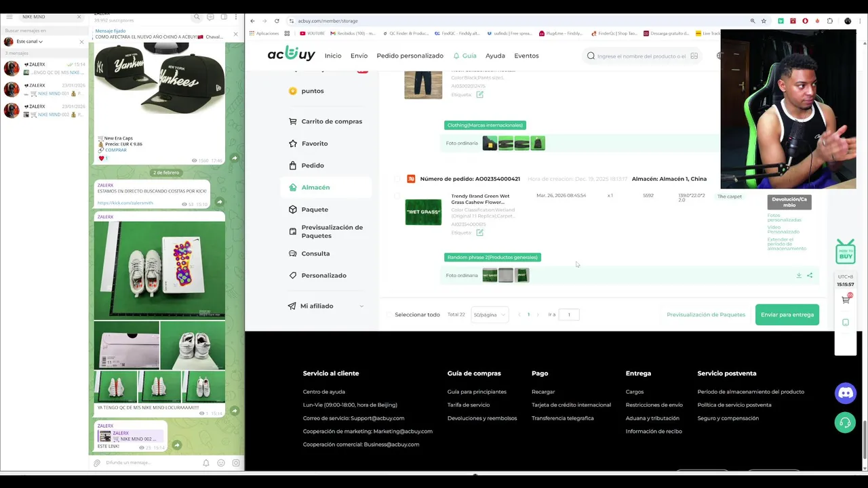Viewport: 868px width, 488px height.
Task: Click the browser address bar with acbuy.com/member/storage
Action: (515, 21)
